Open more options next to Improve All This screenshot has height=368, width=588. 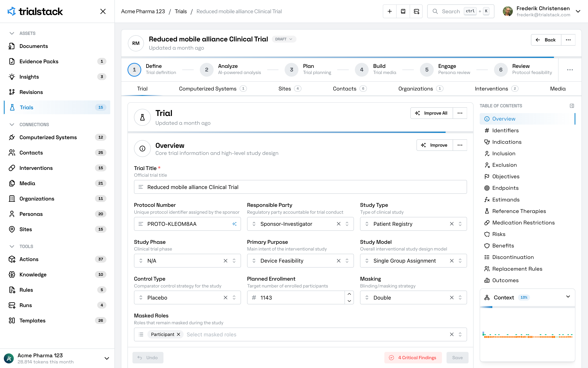click(x=460, y=113)
